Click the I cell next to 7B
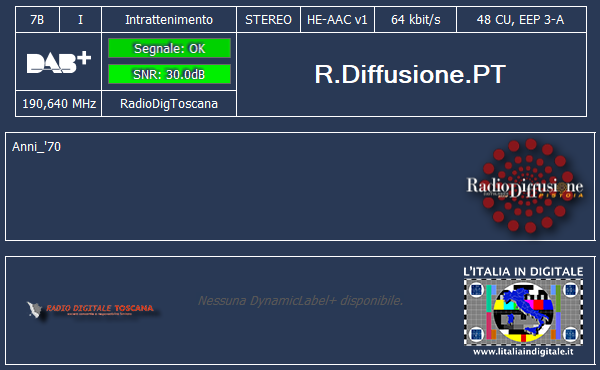 (x=80, y=20)
